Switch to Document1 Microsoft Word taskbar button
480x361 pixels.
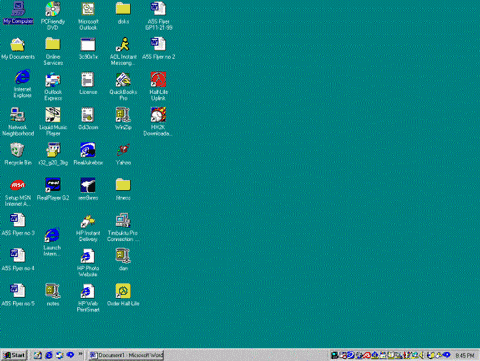[126, 355]
